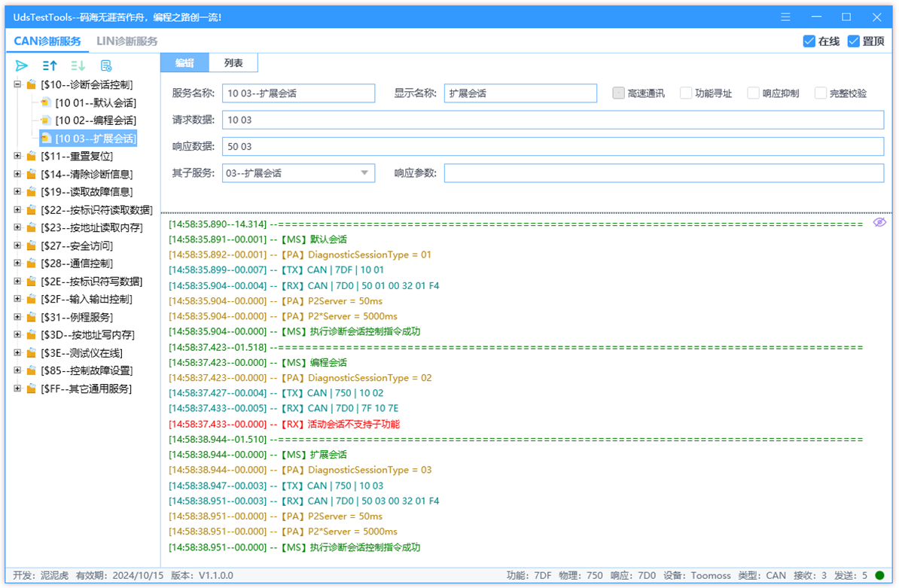Image resolution: width=899 pixels, height=588 pixels.
Task: Expand the $2E 按标识符写数据 tree node
Action: tap(17, 282)
